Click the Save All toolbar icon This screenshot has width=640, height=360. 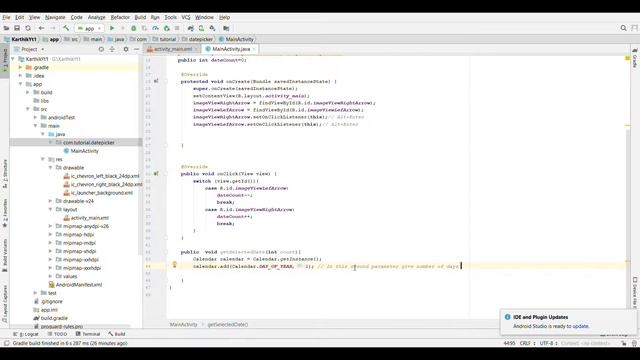(17, 28)
